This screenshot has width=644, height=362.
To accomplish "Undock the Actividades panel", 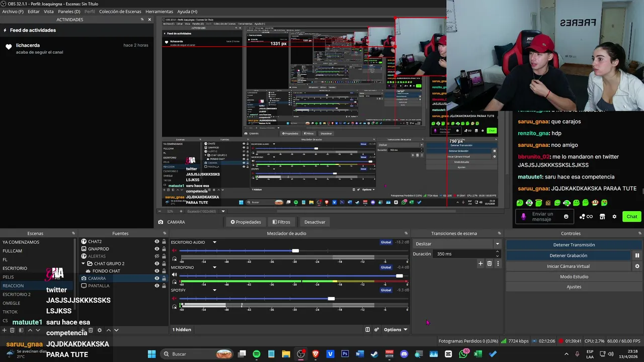I will click(142, 20).
